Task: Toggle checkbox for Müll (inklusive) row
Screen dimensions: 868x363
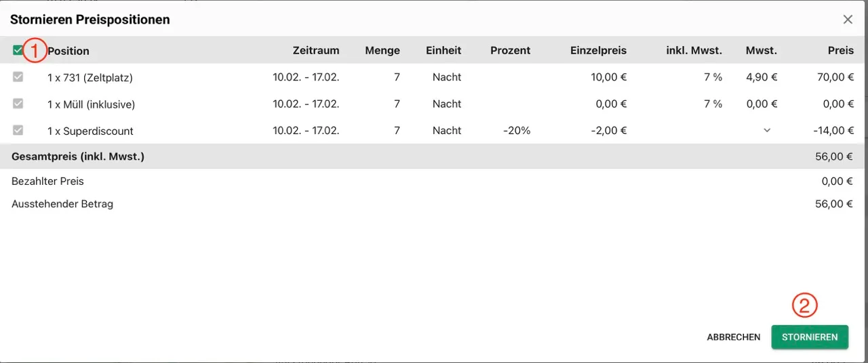Action: pos(18,104)
